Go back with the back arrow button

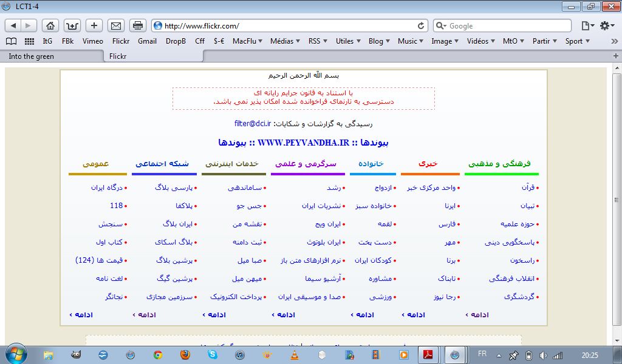[x=13, y=25]
